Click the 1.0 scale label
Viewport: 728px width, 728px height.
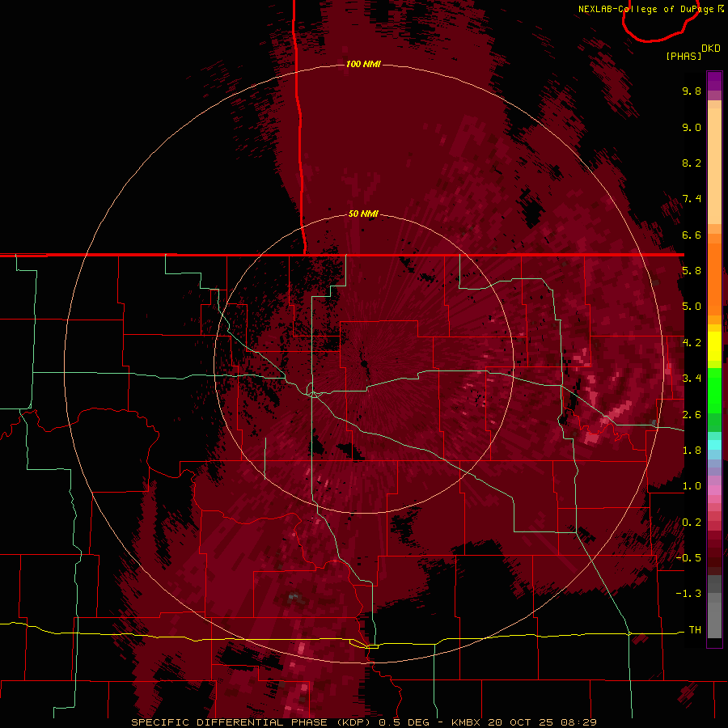[x=692, y=486]
